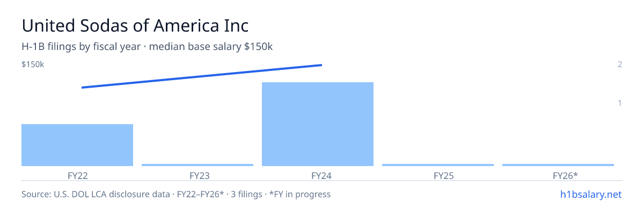
Task: Select the small FY26* bar
Action: pyautogui.click(x=558, y=165)
